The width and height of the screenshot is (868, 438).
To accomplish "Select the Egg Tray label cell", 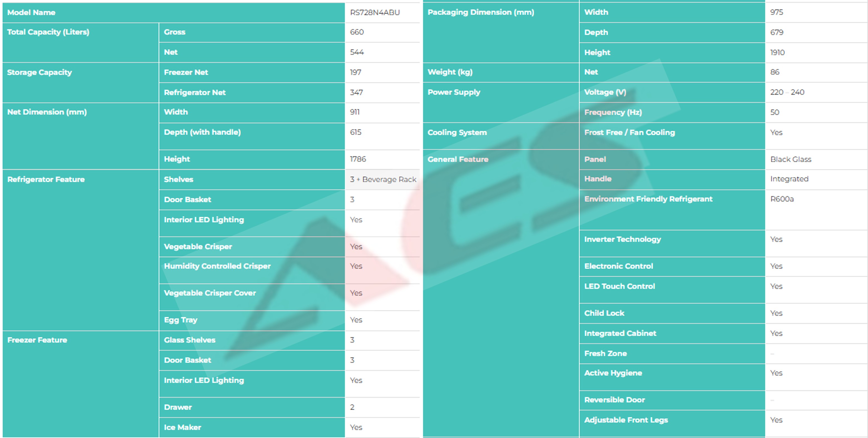I will click(x=181, y=320).
